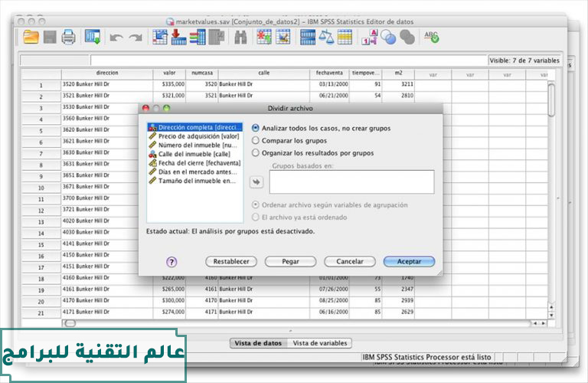Screen dimensions: 588x383
Task: Switch to the 'Vista de datos' tab
Action: pos(258,343)
